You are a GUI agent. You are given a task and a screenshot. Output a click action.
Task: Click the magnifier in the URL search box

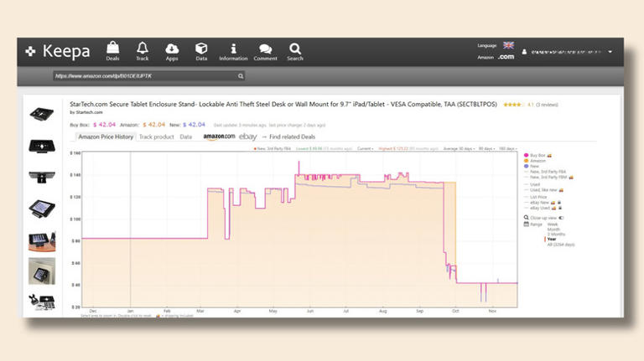[x=241, y=76]
